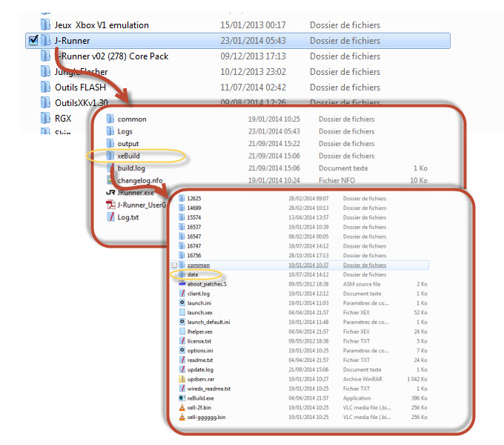Click the license.txt file icon
Screen dimensions: 504x445
pyautogui.click(x=182, y=341)
